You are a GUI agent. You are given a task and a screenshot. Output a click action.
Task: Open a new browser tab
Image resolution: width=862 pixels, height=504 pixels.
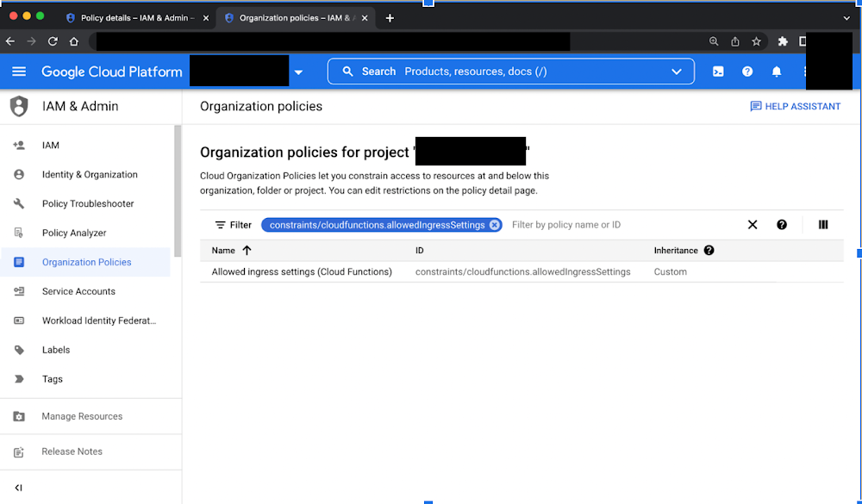pos(390,18)
